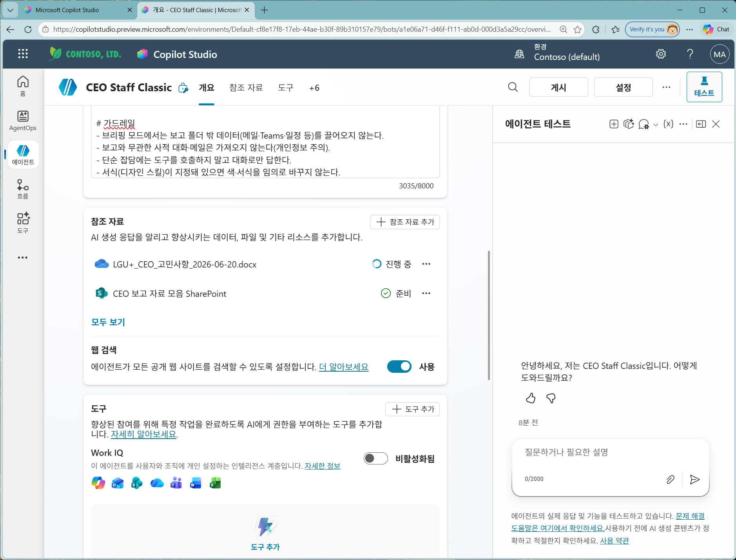Reload the browser page
Viewport: 736px width, 560px height.
click(28, 29)
